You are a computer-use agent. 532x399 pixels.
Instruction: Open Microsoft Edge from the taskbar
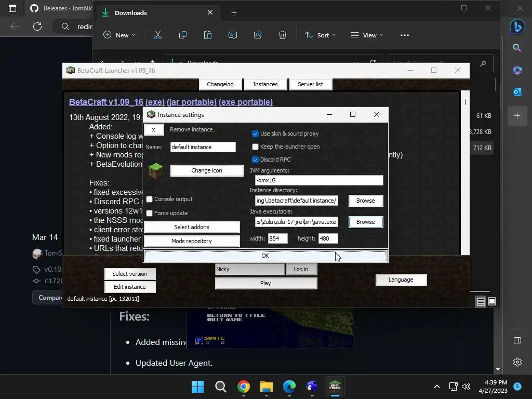[289, 387]
